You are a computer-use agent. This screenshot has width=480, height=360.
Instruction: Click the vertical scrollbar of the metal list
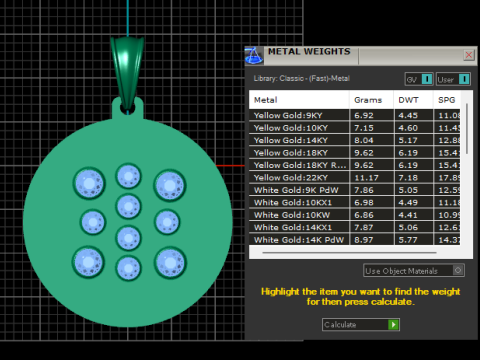(467, 129)
